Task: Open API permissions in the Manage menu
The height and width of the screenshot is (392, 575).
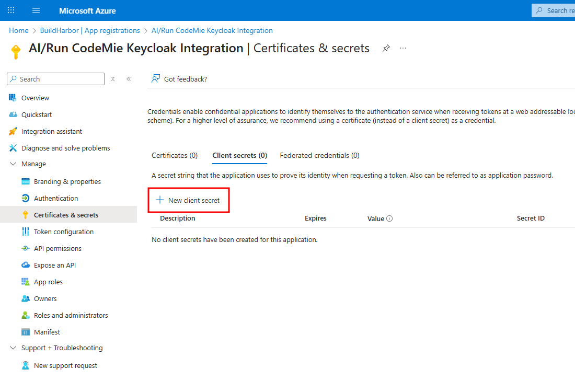Action: tap(57, 248)
